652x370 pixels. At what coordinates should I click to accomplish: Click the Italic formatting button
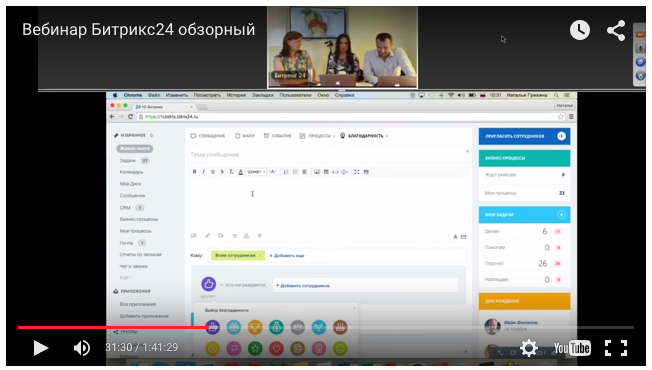pos(203,172)
